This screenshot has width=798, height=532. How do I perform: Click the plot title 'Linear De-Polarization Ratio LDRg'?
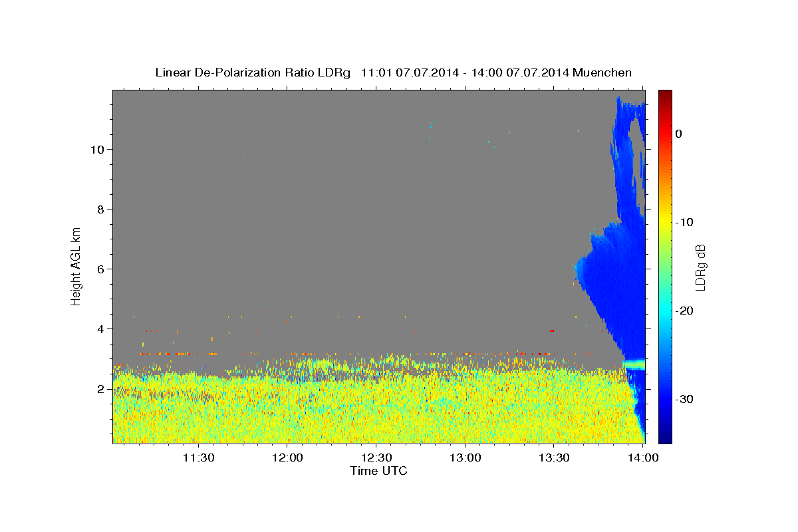pos(253,72)
